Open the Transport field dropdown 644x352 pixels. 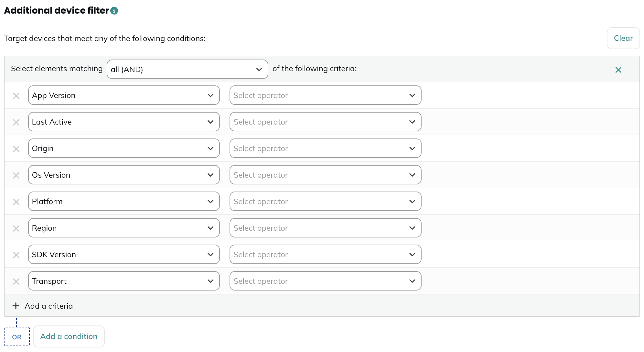coord(124,281)
